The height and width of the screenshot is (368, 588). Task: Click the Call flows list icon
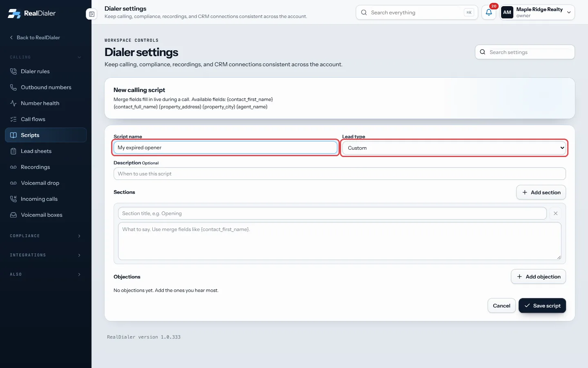[x=13, y=119]
